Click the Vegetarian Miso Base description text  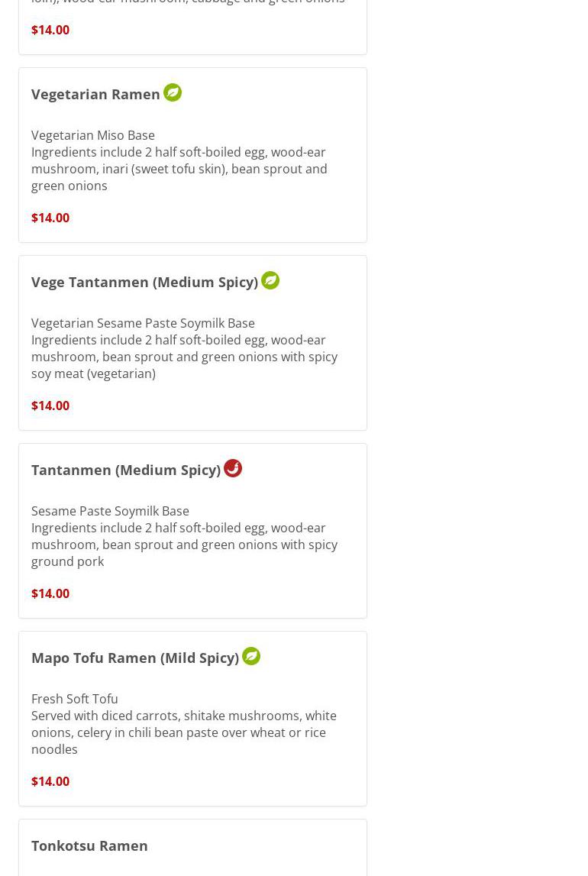[x=92, y=135]
